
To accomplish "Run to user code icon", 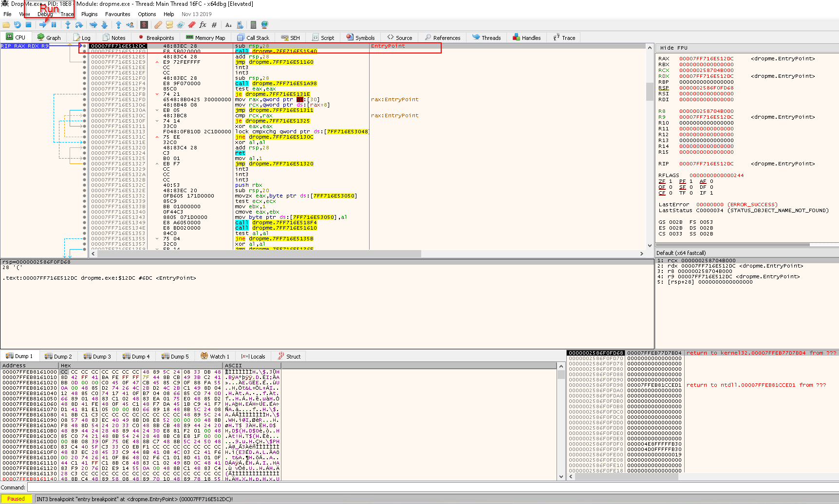I will [x=130, y=25].
